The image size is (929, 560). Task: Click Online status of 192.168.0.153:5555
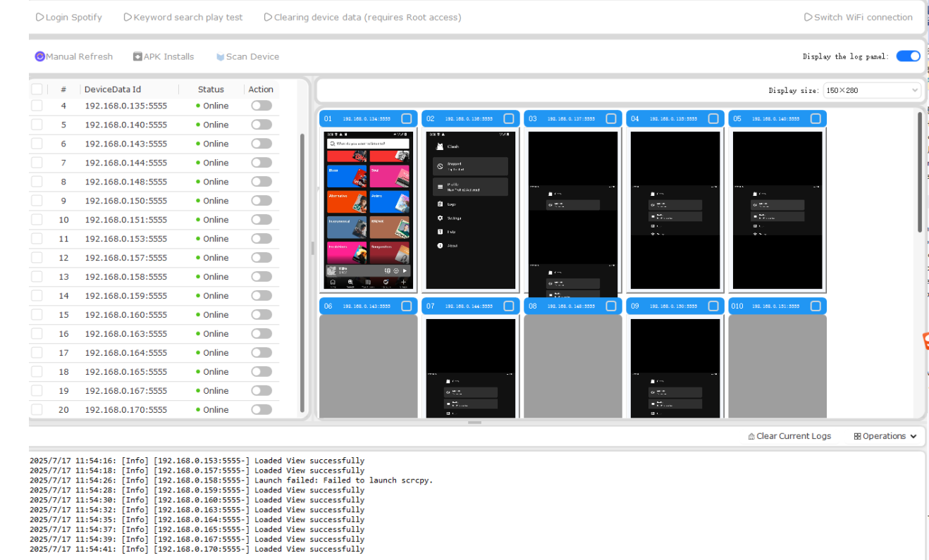[212, 239]
